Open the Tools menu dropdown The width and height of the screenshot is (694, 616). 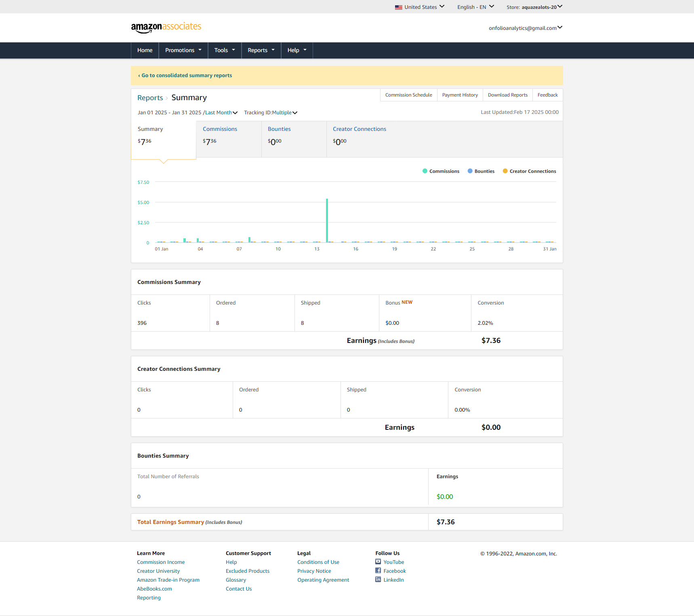225,50
